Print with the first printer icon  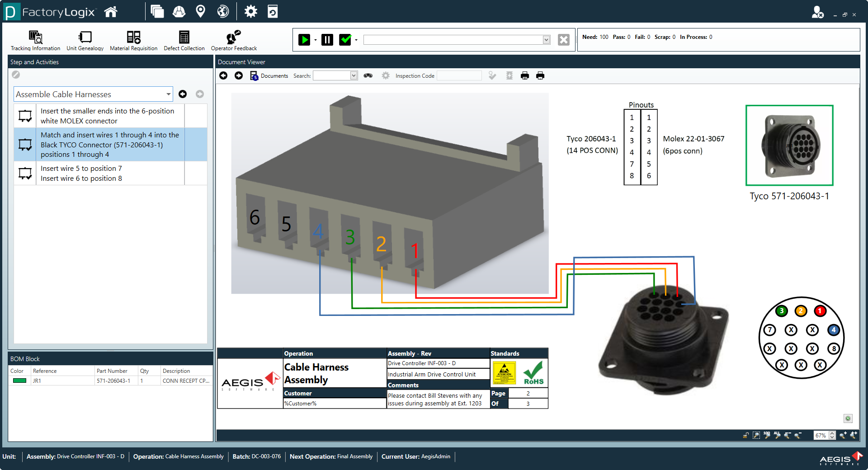click(525, 75)
